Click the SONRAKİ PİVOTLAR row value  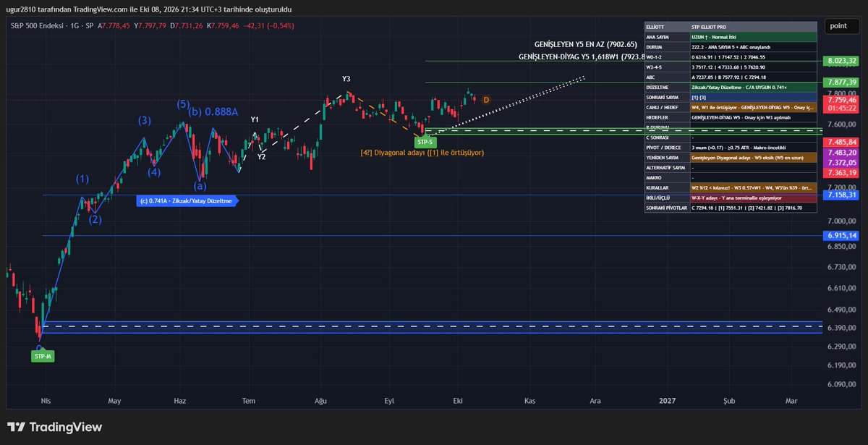click(x=753, y=208)
